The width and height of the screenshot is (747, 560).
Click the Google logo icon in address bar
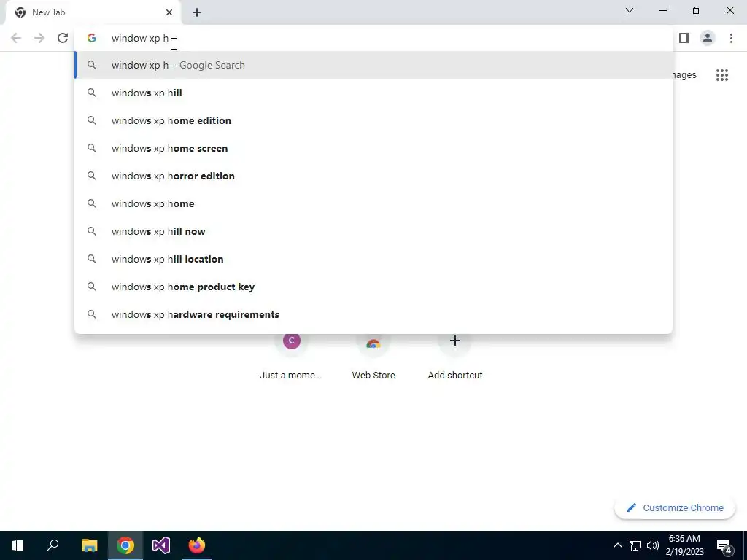pos(91,38)
